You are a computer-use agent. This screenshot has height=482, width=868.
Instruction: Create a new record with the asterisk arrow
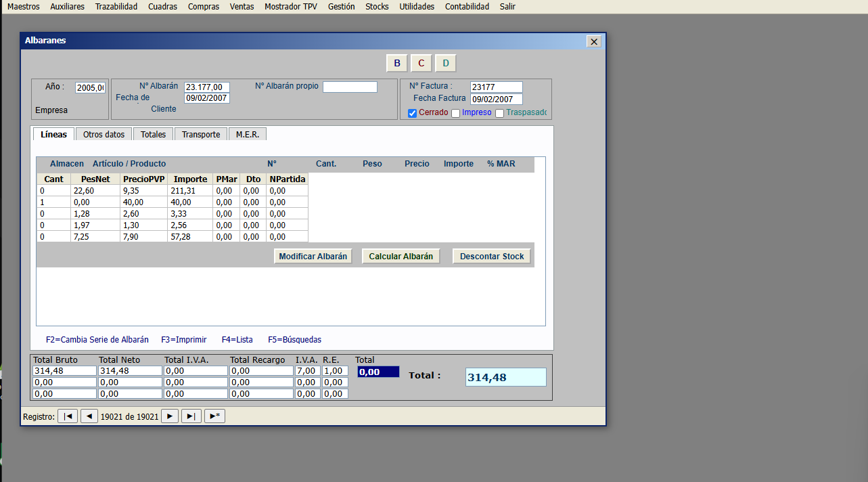(x=214, y=416)
